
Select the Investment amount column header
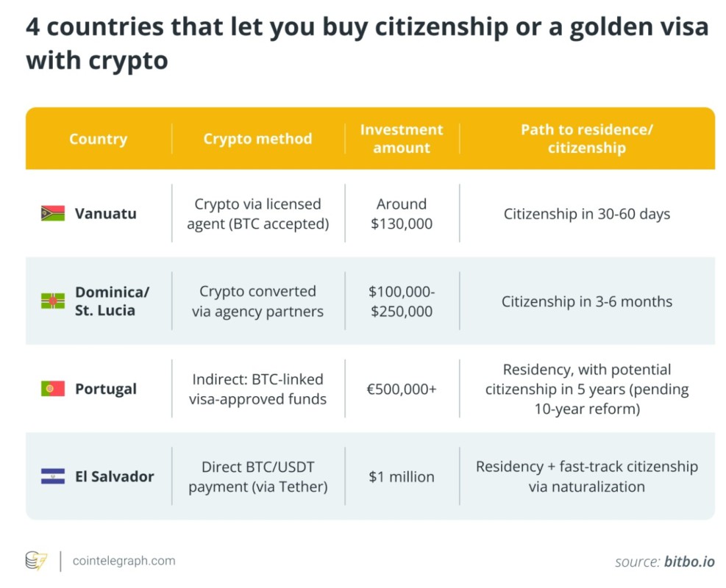tap(402, 138)
